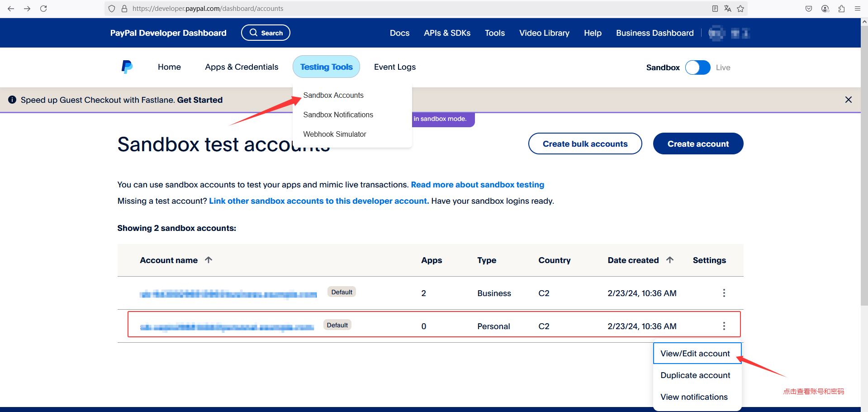Click the Country column header
The height and width of the screenshot is (412, 868).
pyautogui.click(x=554, y=260)
